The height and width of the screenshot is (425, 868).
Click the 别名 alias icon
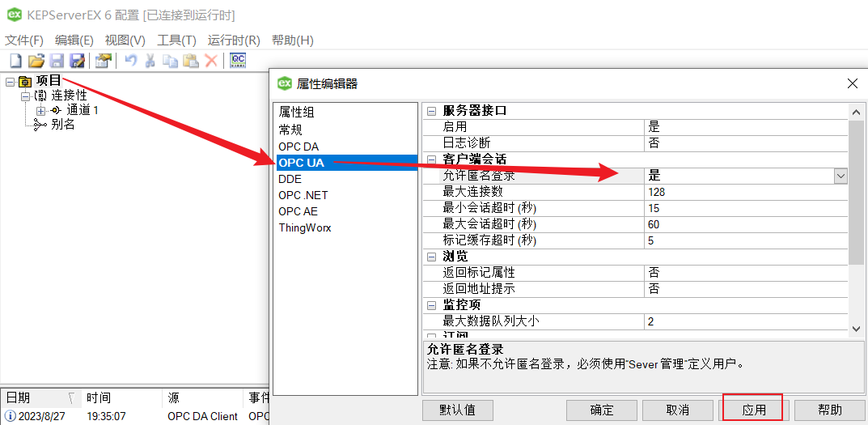pos(40,125)
